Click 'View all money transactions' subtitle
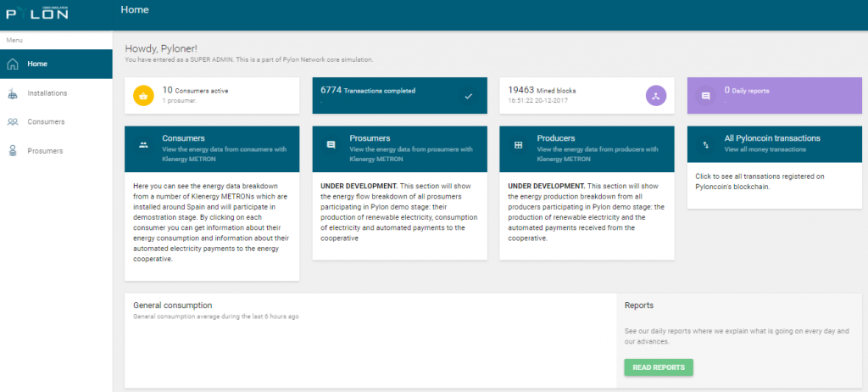Image resolution: width=868 pixels, height=392 pixels. 765,149
